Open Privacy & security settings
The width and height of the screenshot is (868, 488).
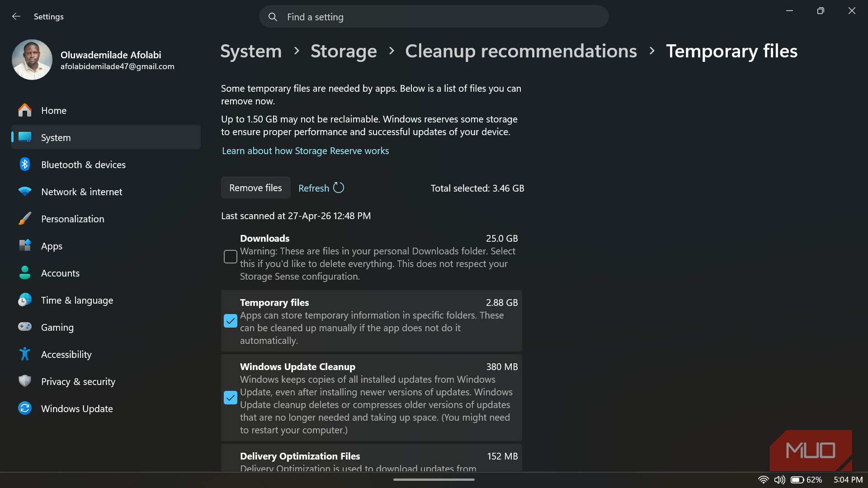click(x=106, y=381)
